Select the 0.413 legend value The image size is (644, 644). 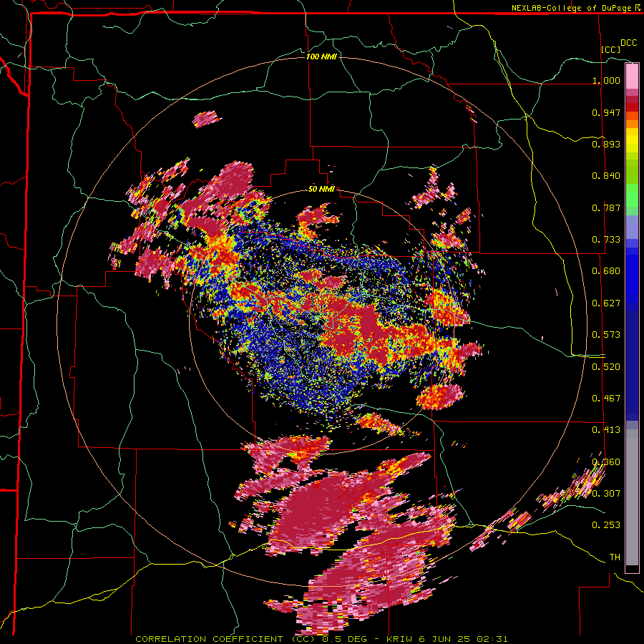tap(606, 430)
